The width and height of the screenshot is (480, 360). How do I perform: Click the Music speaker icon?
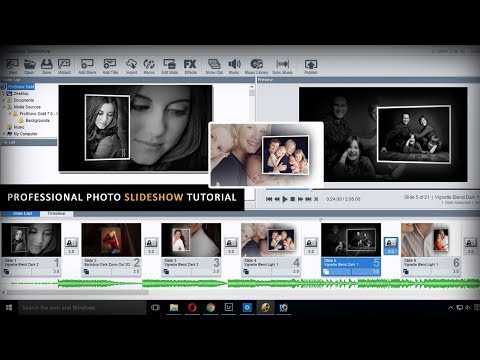coord(234,66)
